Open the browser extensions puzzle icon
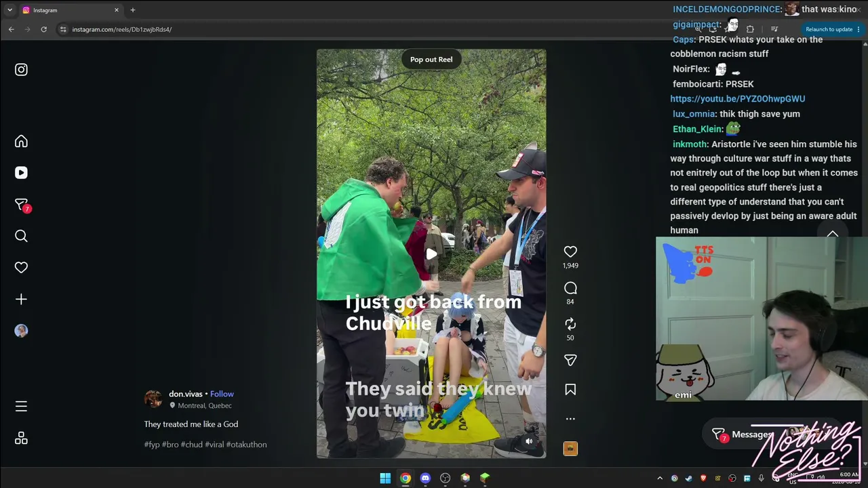 750,29
